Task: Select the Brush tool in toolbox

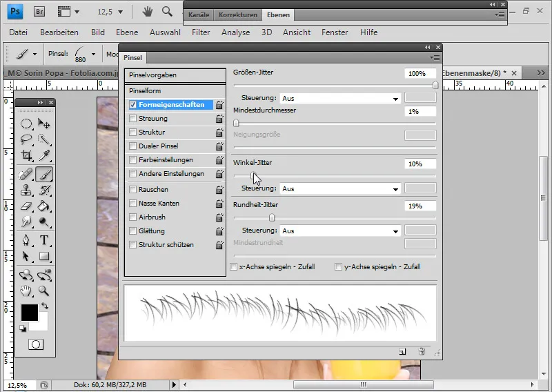Action: point(44,174)
